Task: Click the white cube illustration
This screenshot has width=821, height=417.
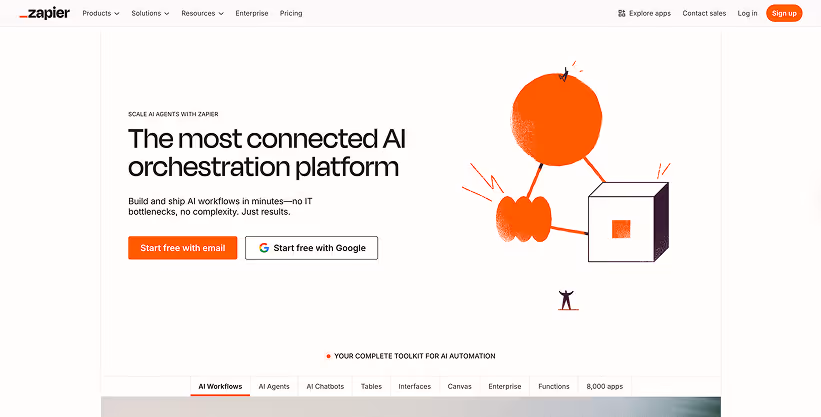Action: [x=628, y=222]
